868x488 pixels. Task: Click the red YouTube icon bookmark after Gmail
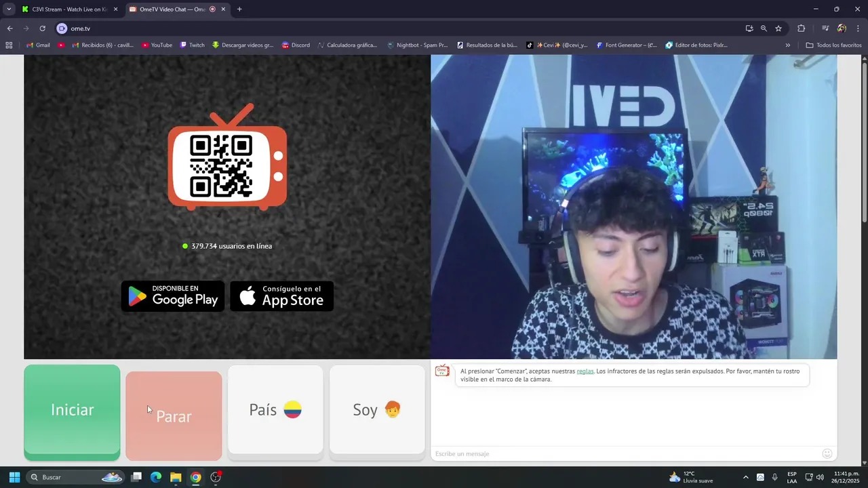click(x=61, y=45)
